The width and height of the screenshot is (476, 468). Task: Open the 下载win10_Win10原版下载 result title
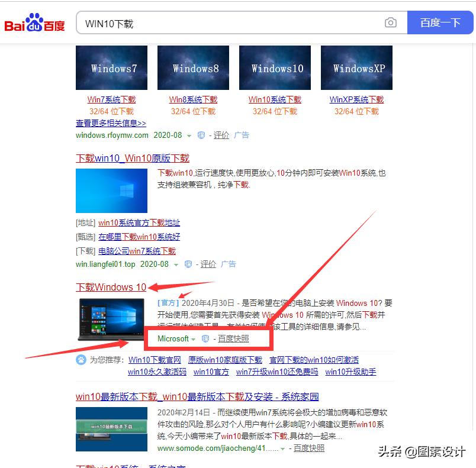click(x=133, y=158)
